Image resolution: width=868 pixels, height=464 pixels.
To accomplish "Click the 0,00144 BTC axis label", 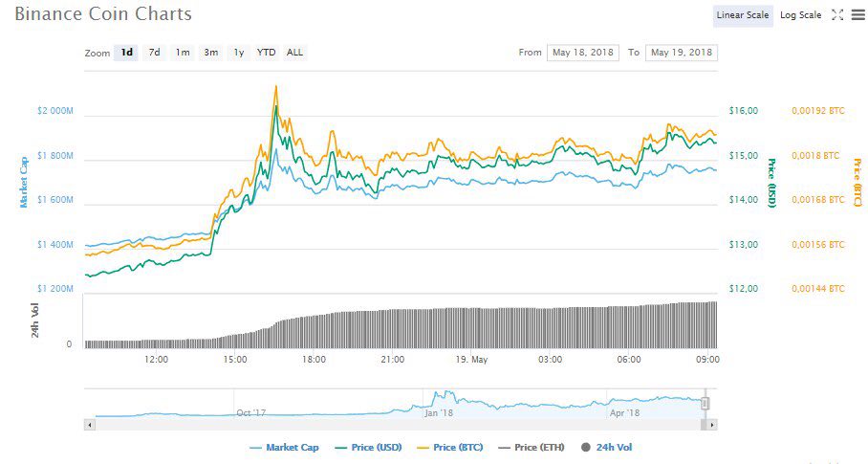I will tap(818, 289).
